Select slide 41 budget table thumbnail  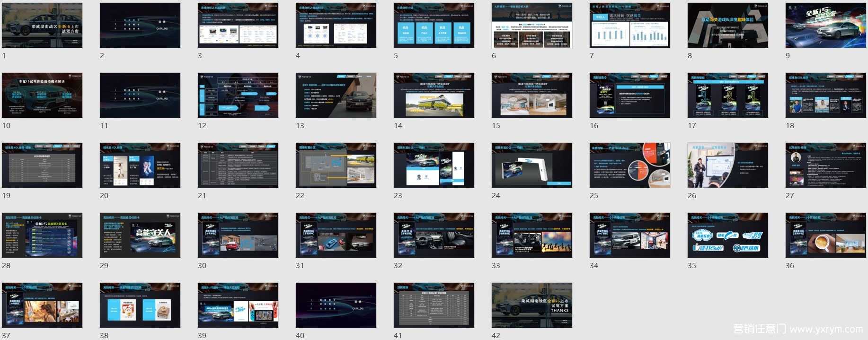[x=434, y=305]
